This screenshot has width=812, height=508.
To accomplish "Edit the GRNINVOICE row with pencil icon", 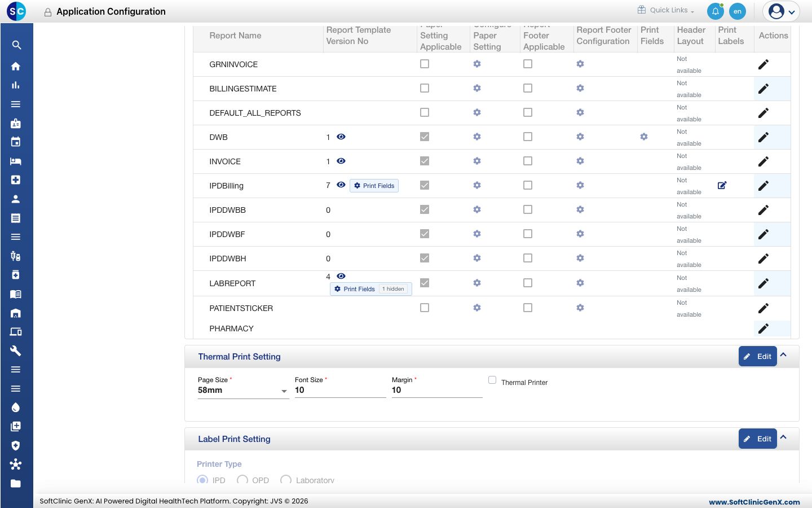I will (x=764, y=64).
